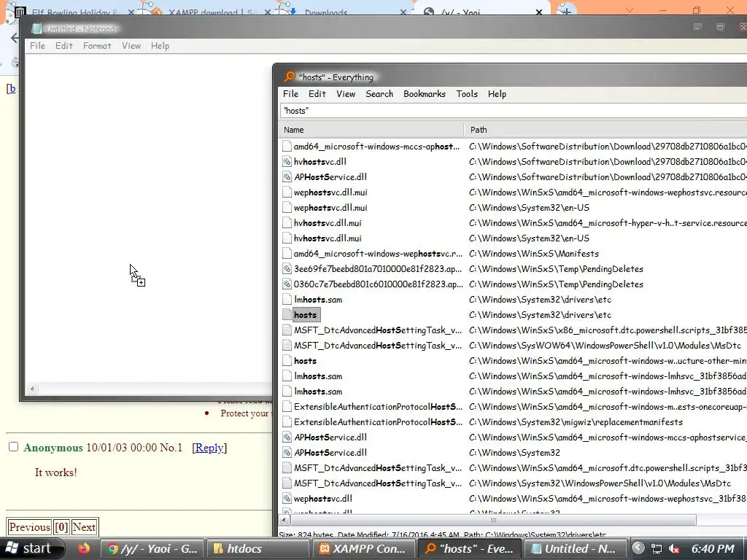Click the icon of amd64_microsoft-windows-mccs-aphost file
This screenshot has width=747, height=560.
(287, 146)
